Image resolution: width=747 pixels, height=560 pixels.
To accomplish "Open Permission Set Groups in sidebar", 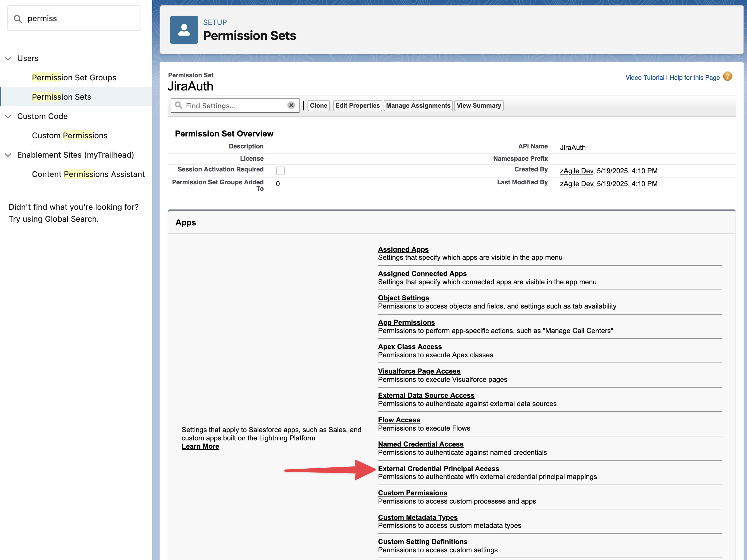I will coord(74,78).
